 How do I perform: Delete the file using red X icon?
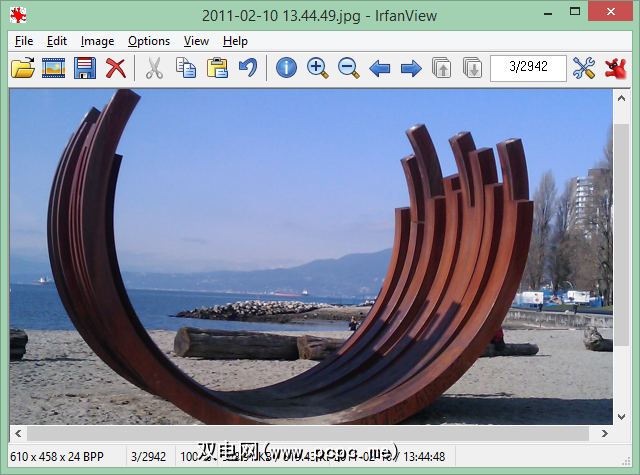click(x=116, y=69)
